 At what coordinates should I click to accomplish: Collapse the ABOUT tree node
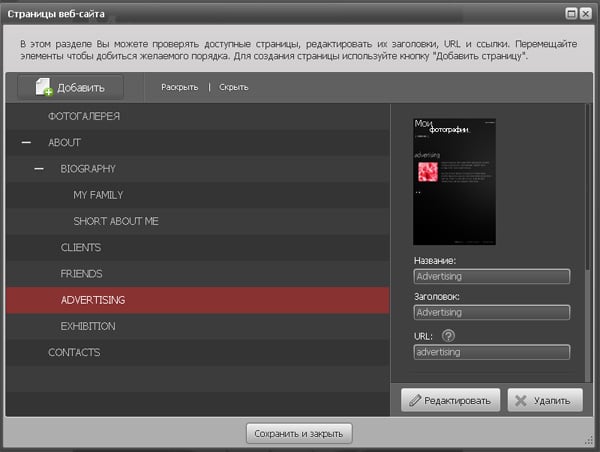(26, 143)
